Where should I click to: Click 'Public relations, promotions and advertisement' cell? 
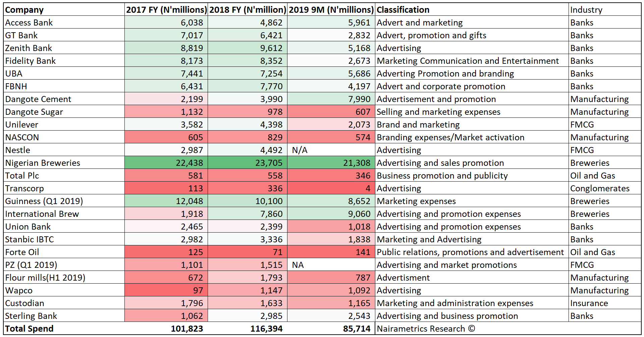(x=472, y=252)
